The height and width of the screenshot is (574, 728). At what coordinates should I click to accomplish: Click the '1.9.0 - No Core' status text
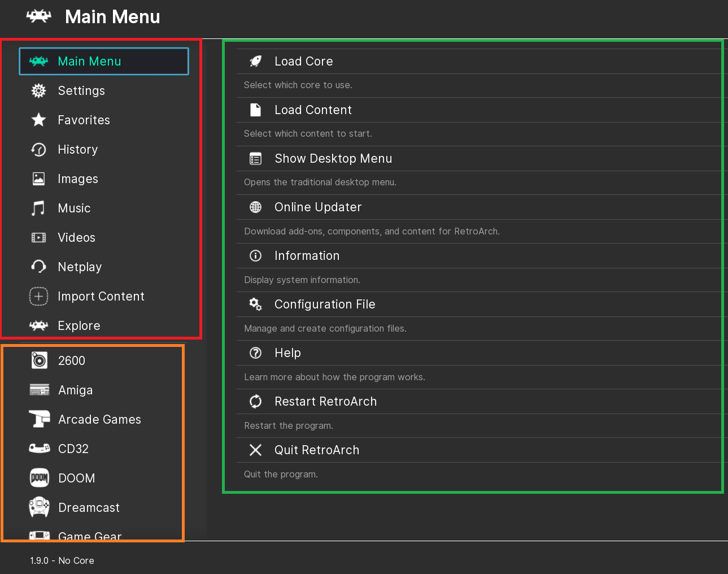(62, 560)
